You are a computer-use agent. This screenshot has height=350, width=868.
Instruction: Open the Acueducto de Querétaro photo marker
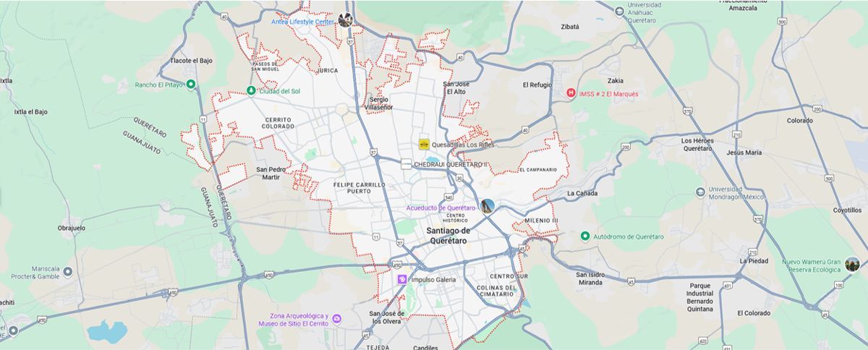click(488, 206)
